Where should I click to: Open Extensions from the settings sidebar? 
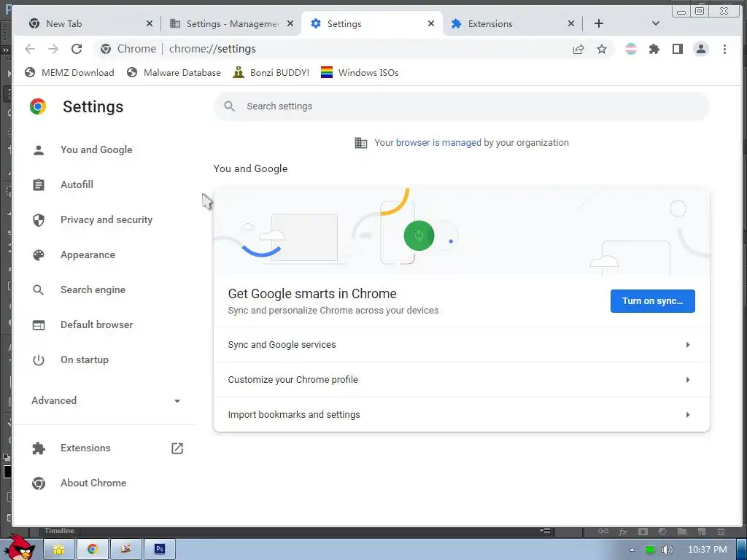click(x=85, y=448)
